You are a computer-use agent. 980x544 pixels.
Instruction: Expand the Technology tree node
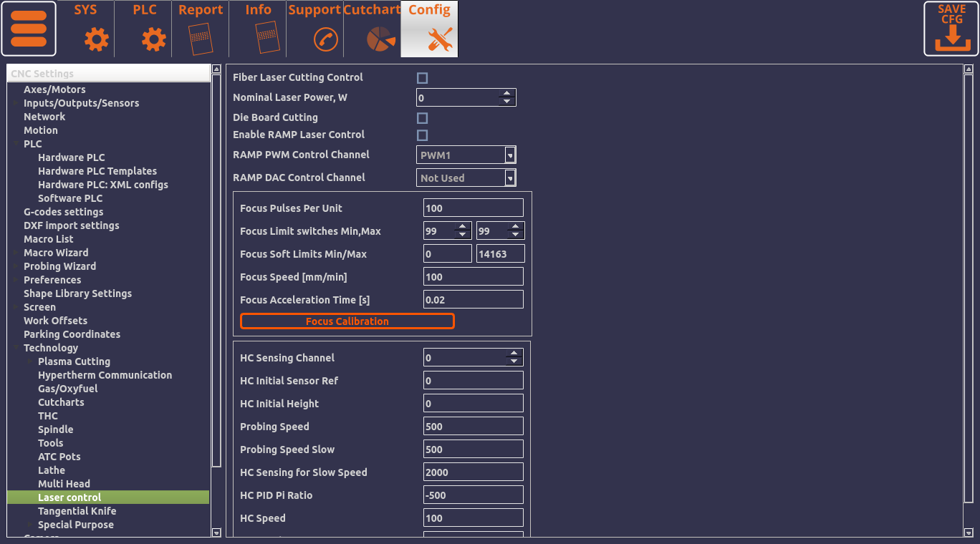[16, 348]
